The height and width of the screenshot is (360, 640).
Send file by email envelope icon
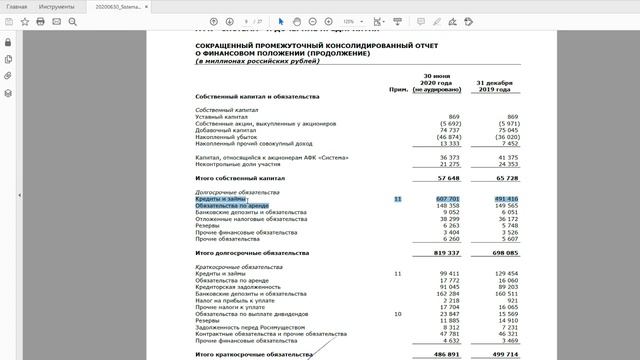(56, 22)
